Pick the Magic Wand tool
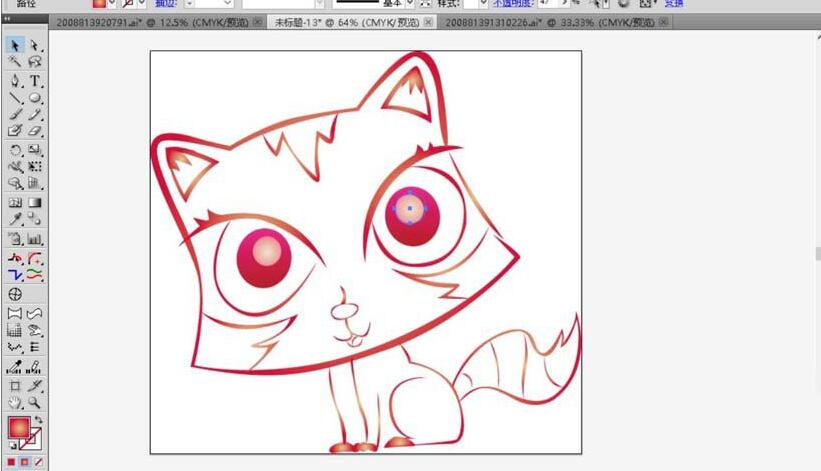821x471 pixels. pos(15,62)
